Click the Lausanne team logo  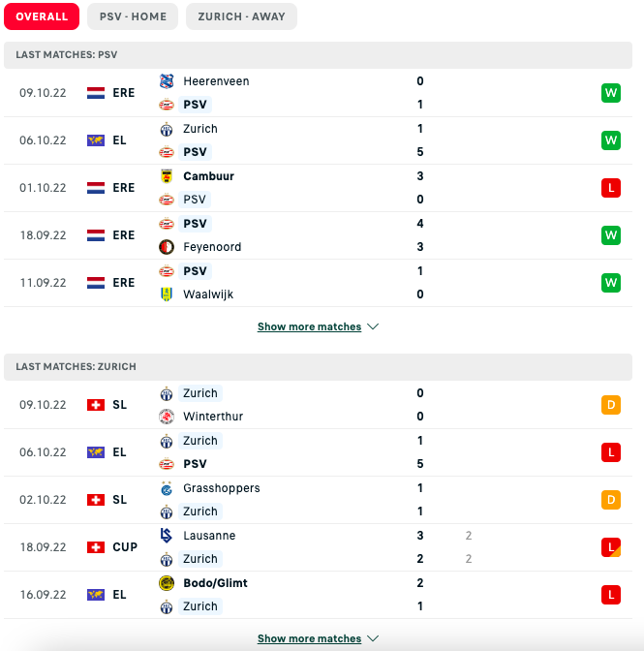coord(166,536)
